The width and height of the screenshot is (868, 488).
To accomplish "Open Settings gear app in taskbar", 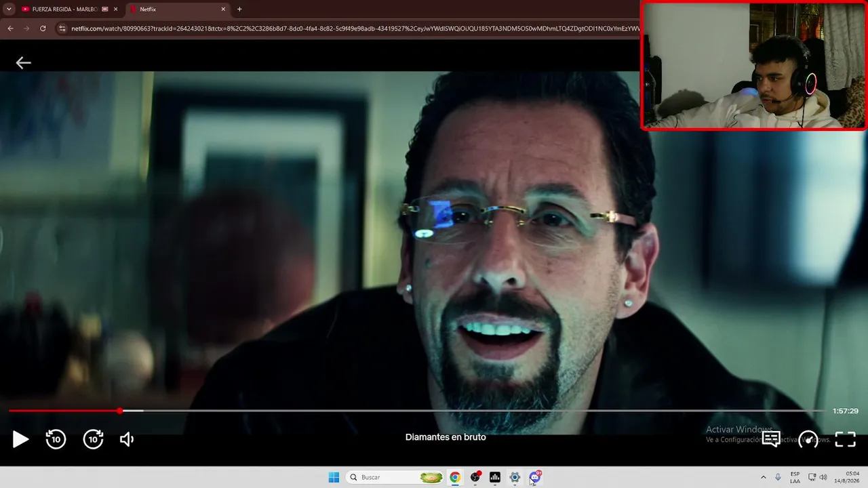I will coord(515,477).
